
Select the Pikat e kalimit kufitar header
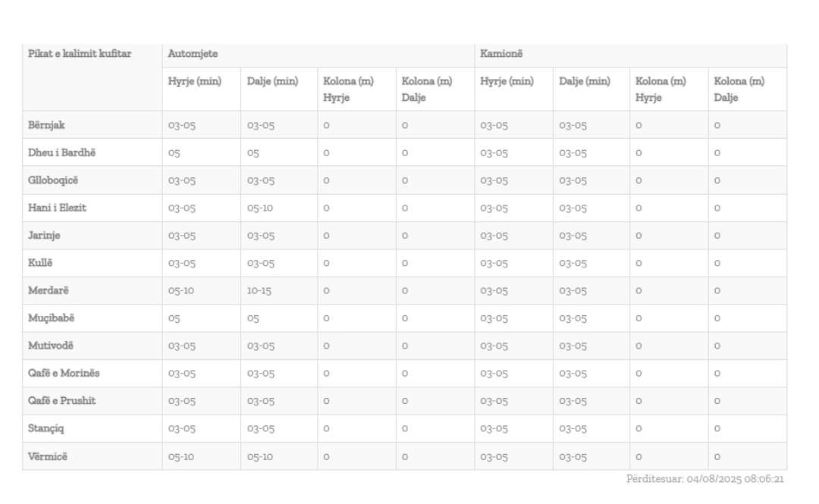pos(80,54)
